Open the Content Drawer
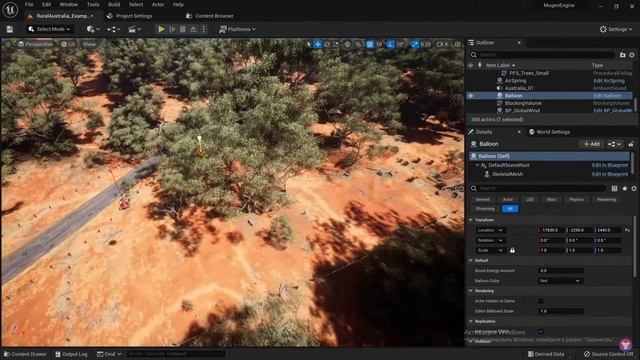Viewport: 640px width, 360px height. [25, 354]
